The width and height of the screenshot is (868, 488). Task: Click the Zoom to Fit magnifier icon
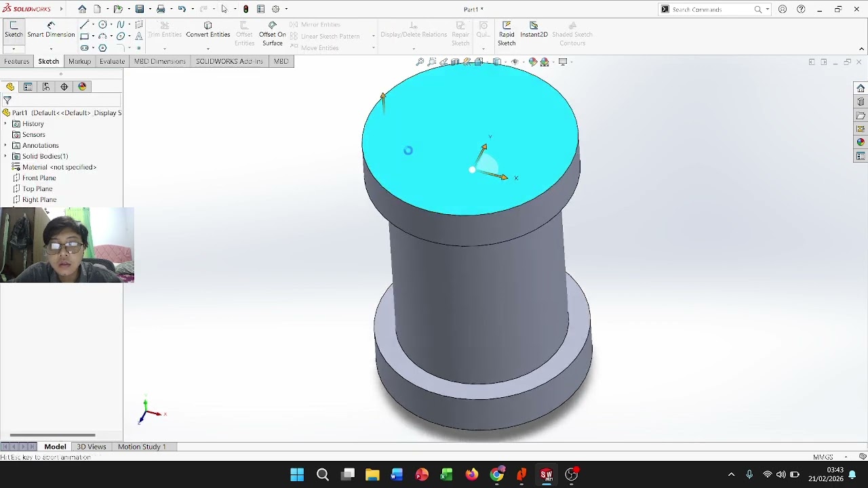click(x=420, y=62)
